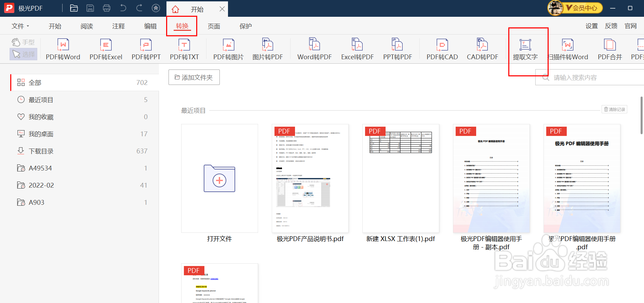Screen dimensions: 644x303
Task: Switch to the 转换 ribbon tab
Action: [182, 26]
